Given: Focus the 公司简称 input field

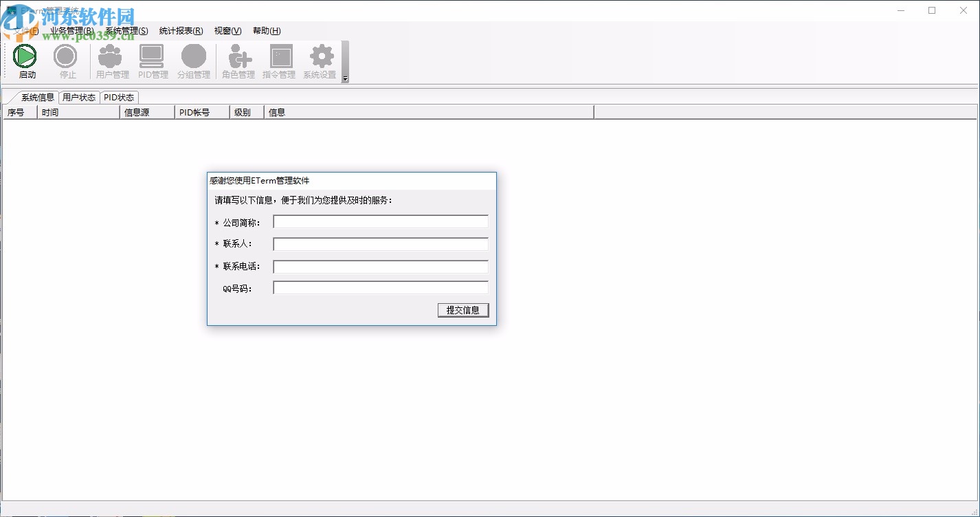Looking at the screenshot, I should coord(381,221).
